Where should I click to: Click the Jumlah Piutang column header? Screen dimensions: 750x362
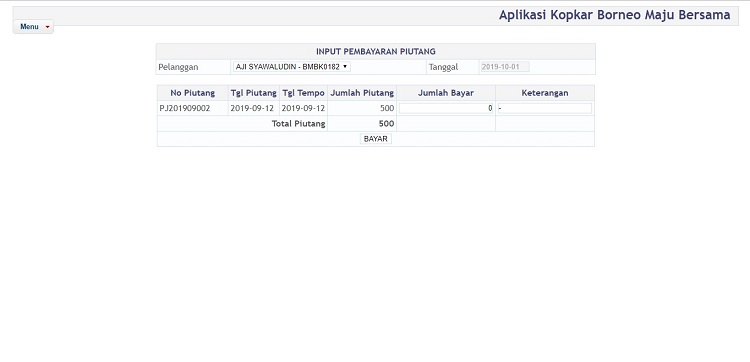coord(362,93)
